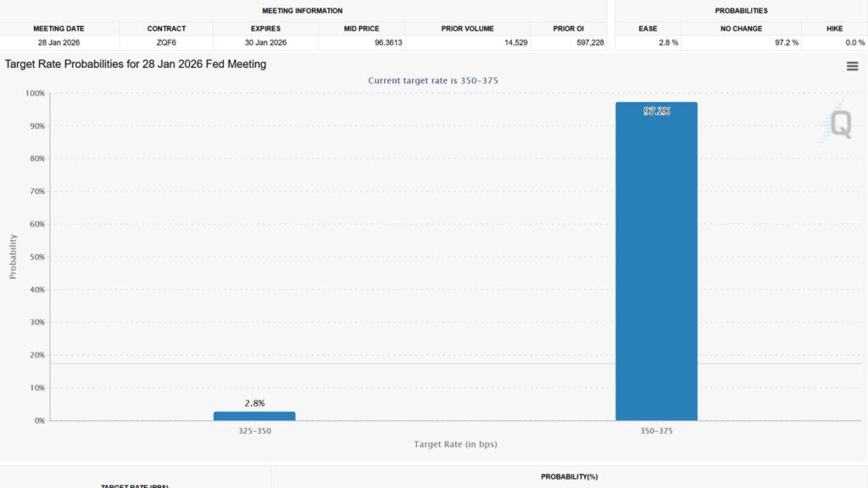The image size is (868, 488).
Task: Select the 325-350 x-axis label
Action: [x=254, y=430]
